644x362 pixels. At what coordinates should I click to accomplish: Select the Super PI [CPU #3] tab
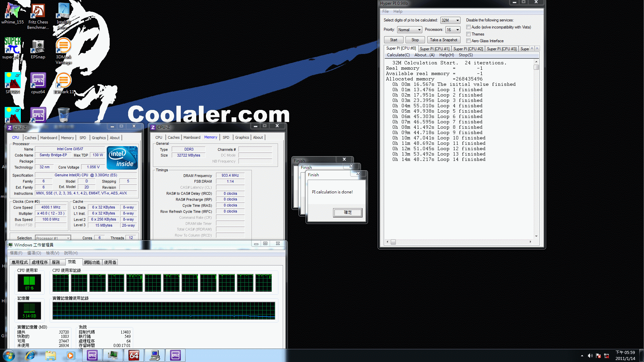pos(501,49)
